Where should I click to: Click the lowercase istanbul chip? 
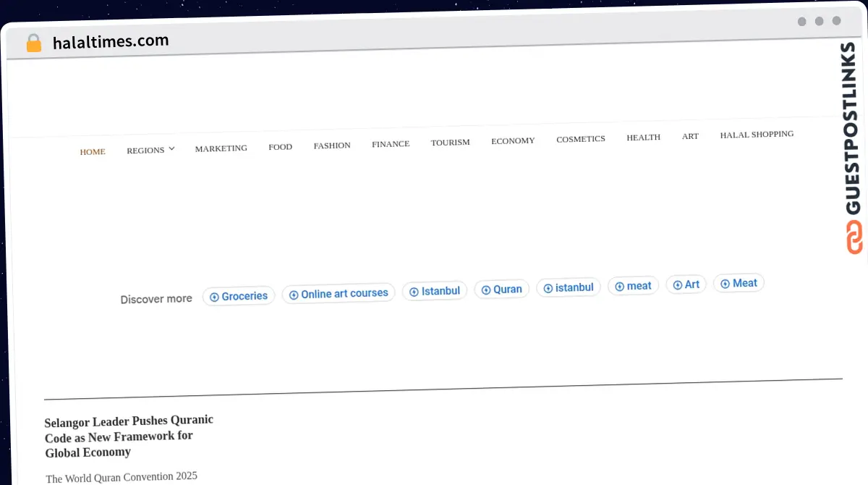pos(569,287)
